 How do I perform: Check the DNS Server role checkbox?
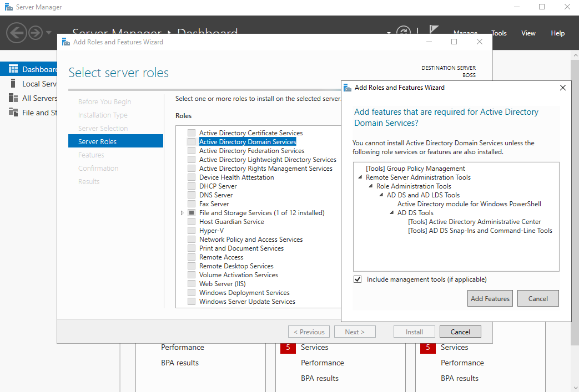[x=192, y=195]
